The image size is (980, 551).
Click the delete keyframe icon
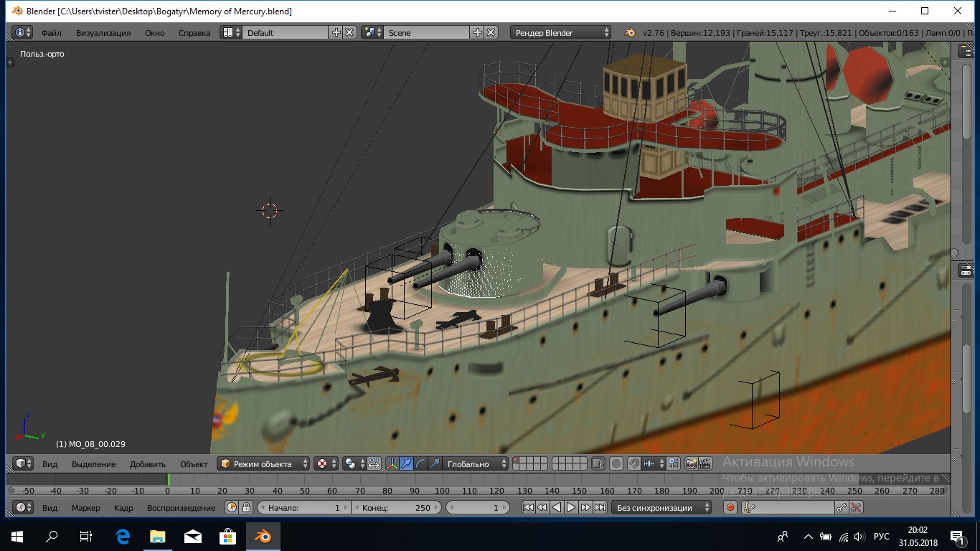point(856,508)
